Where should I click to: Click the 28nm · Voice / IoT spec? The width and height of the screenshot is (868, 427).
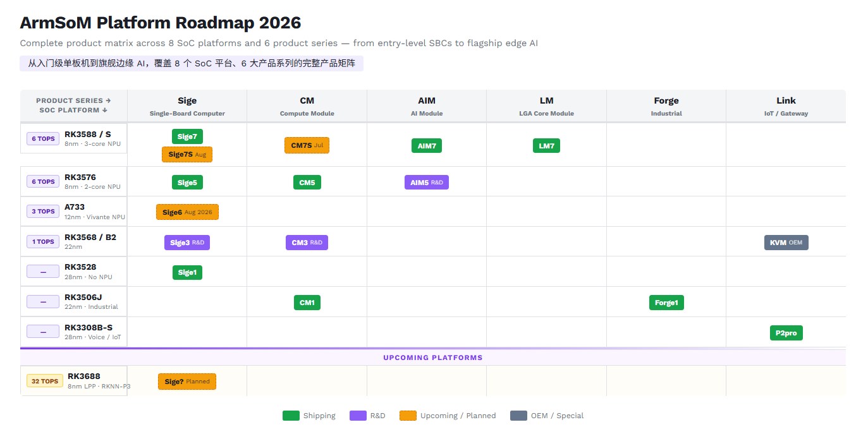(93, 337)
